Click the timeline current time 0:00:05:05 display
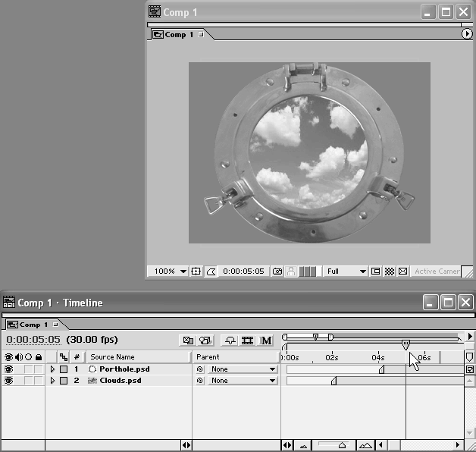 point(33,340)
